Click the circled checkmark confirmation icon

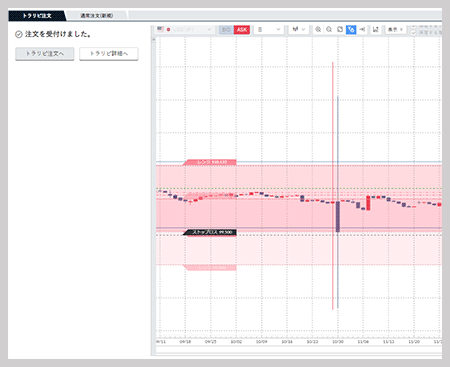(19, 34)
